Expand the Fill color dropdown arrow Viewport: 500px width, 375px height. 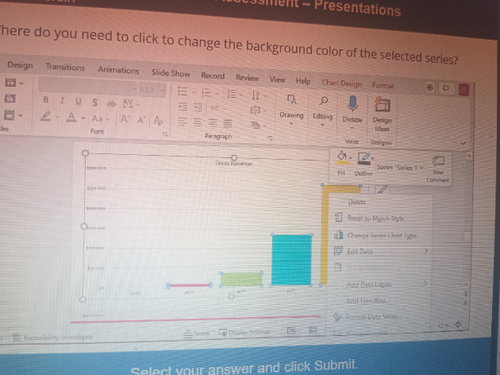pos(350,157)
